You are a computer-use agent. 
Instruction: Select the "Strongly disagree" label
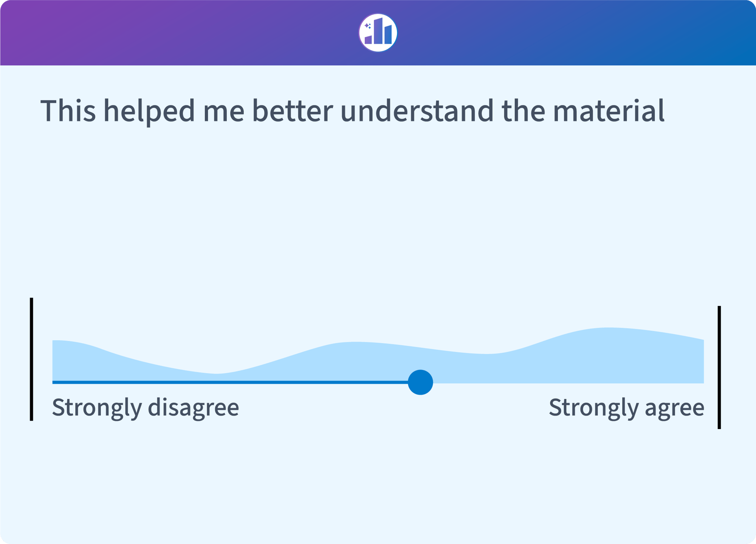tap(145, 408)
